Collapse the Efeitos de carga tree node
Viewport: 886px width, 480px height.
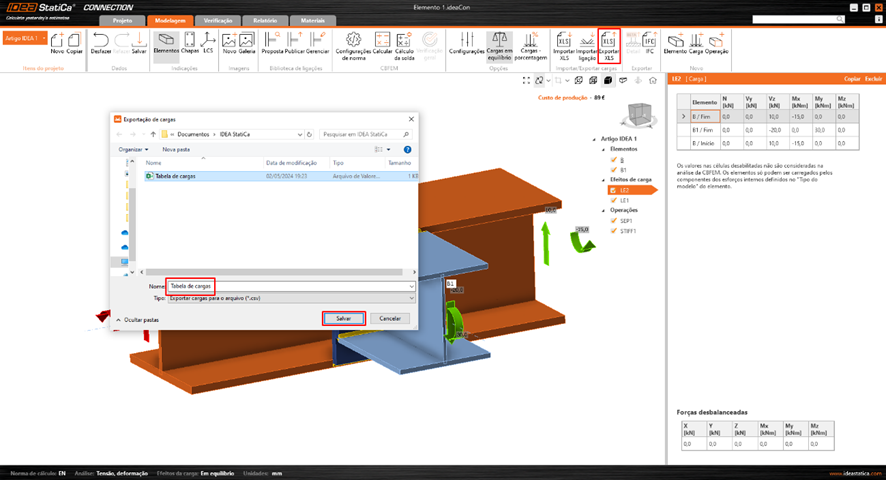pyautogui.click(x=604, y=180)
